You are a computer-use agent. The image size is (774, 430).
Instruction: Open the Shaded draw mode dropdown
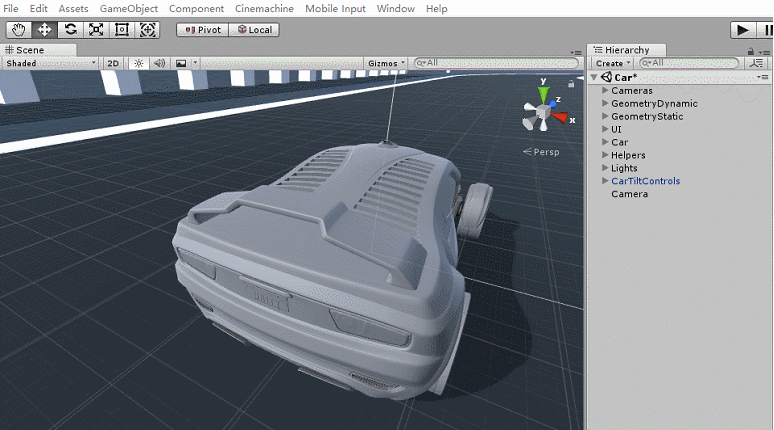(51, 63)
